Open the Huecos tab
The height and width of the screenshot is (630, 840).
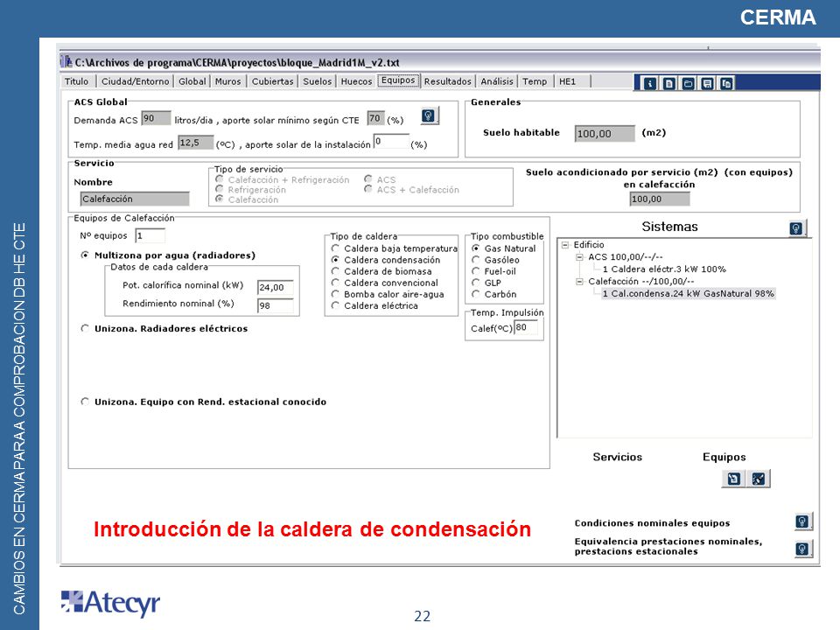(356, 81)
